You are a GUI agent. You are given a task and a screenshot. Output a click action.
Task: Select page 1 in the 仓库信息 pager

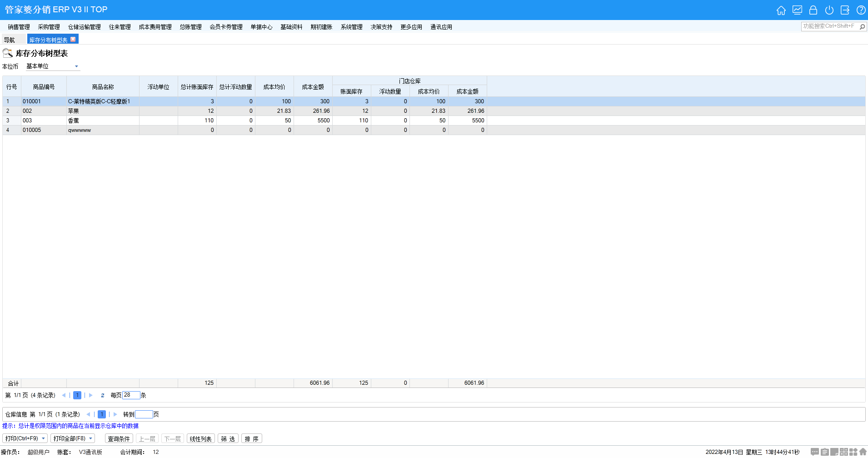[102, 414]
